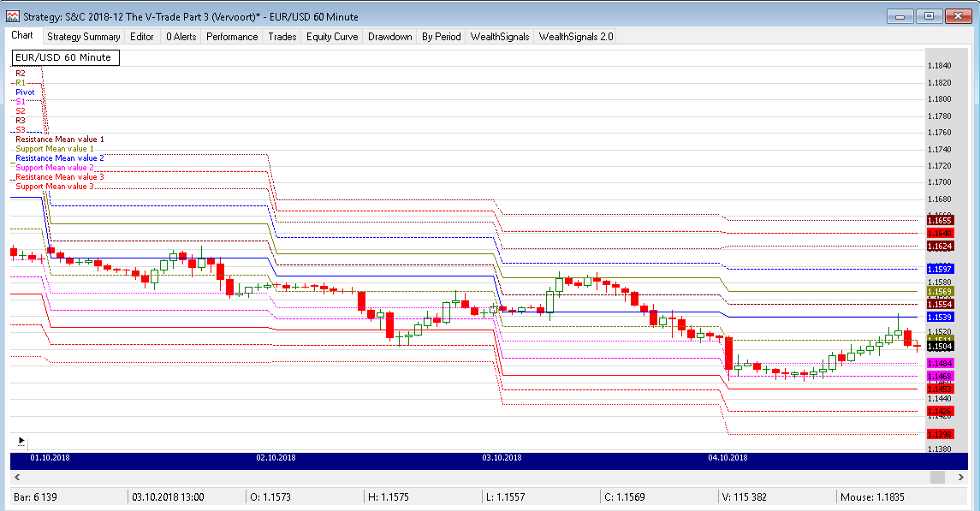Show the Trades tab
The width and height of the screenshot is (980, 511).
point(282,37)
